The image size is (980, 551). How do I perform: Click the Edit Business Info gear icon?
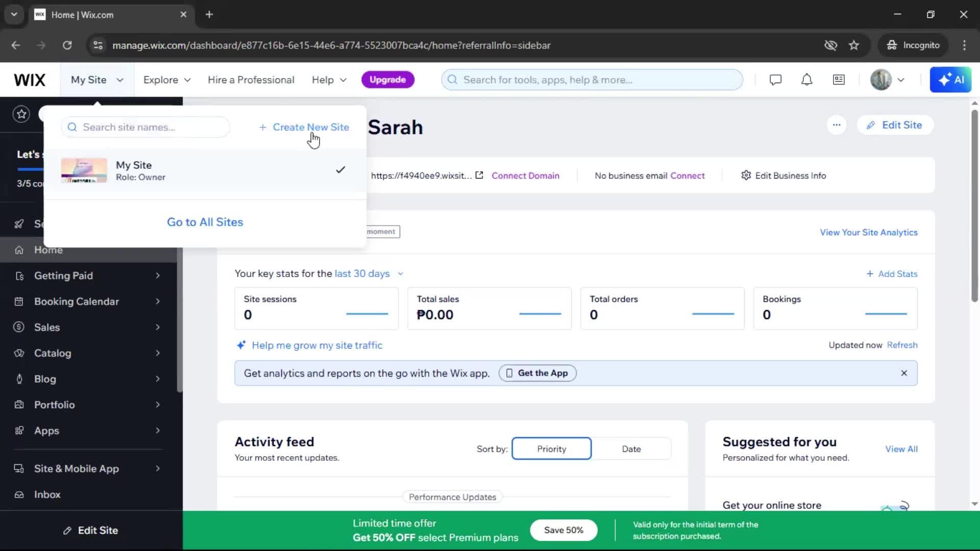point(746,175)
